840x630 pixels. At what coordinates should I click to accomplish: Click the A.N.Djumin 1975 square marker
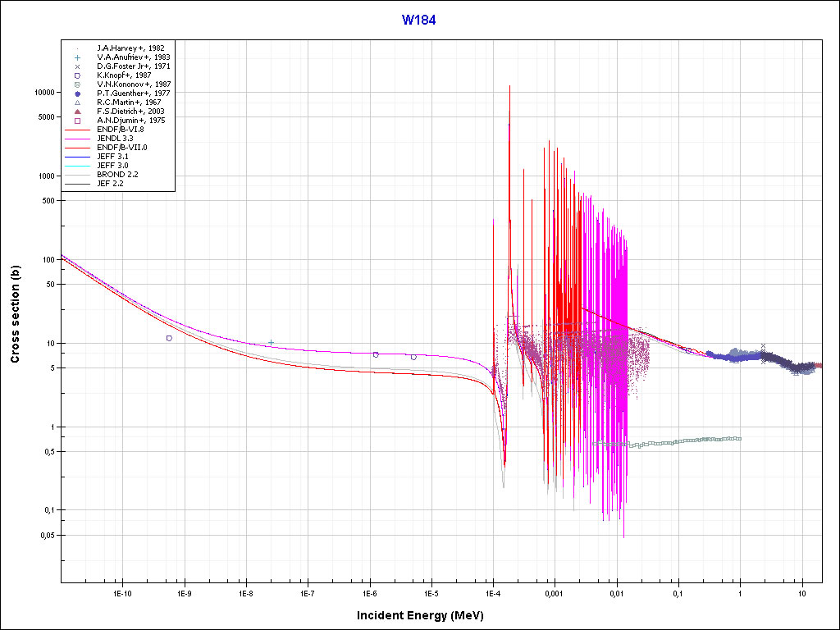(77, 121)
